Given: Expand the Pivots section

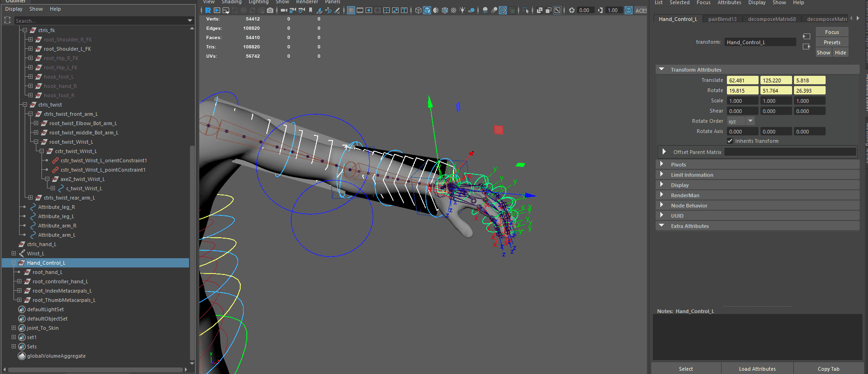Looking at the screenshot, I should pyautogui.click(x=661, y=164).
